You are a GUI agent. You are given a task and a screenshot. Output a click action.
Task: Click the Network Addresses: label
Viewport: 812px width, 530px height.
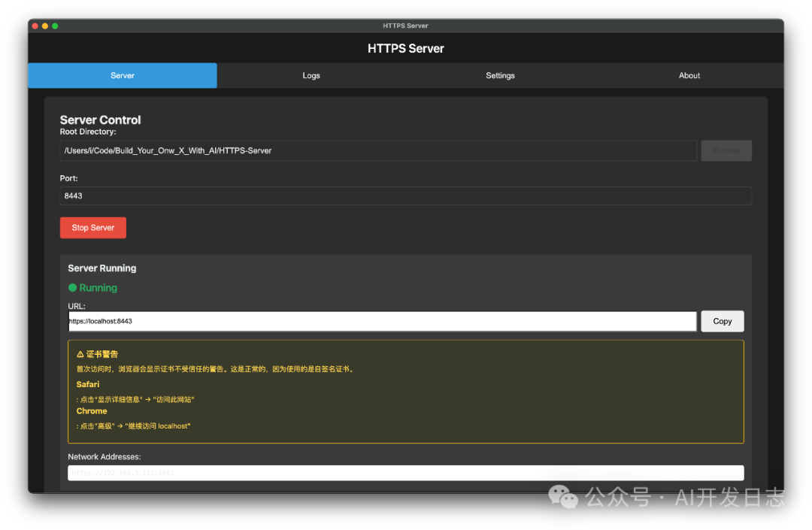(104, 456)
